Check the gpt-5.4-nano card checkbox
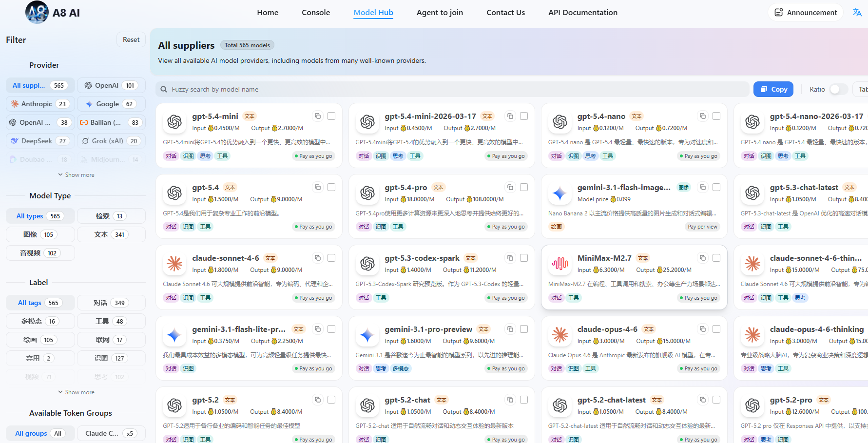This screenshot has height=443, width=868. click(716, 116)
